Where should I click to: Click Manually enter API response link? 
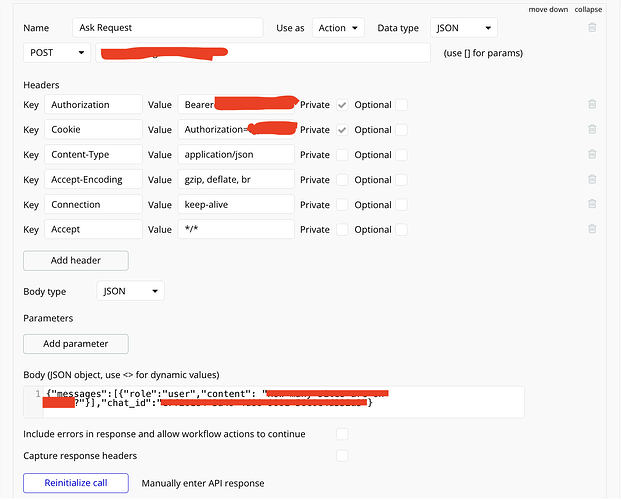[x=203, y=483]
